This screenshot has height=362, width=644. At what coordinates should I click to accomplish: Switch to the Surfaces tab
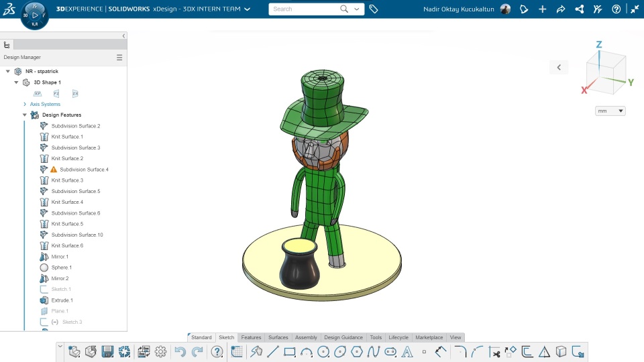tap(278, 337)
